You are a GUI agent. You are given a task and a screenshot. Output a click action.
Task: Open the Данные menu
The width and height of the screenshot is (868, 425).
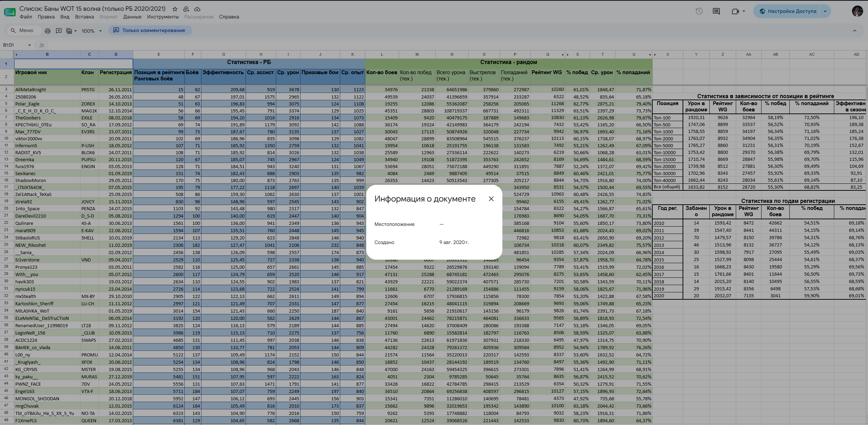click(x=132, y=17)
